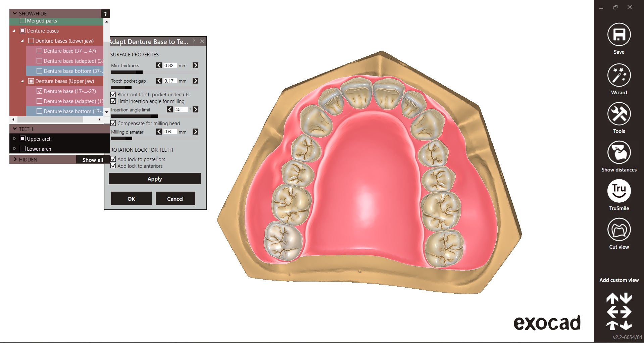Collapse the SHOW/HIDE section

(15, 13)
